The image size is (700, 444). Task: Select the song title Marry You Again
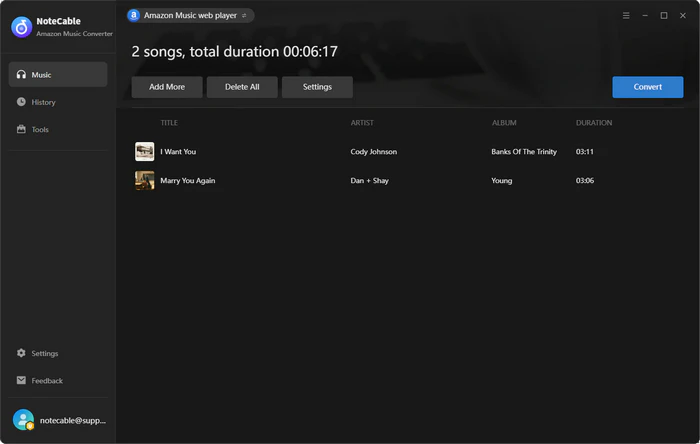pos(188,181)
